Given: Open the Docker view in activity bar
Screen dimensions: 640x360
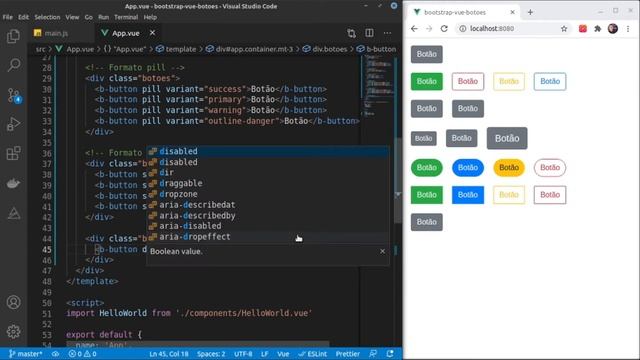Looking at the screenshot, I should coord(13,183).
